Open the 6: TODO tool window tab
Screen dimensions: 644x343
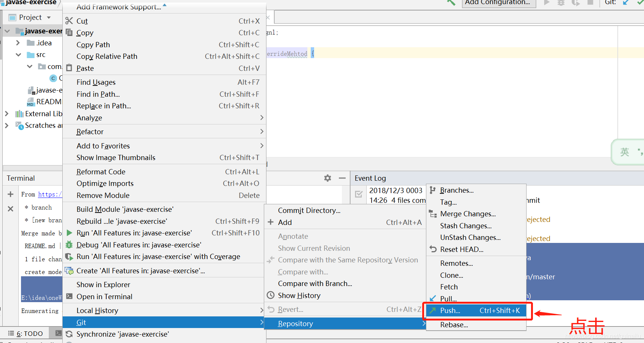click(26, 333)
